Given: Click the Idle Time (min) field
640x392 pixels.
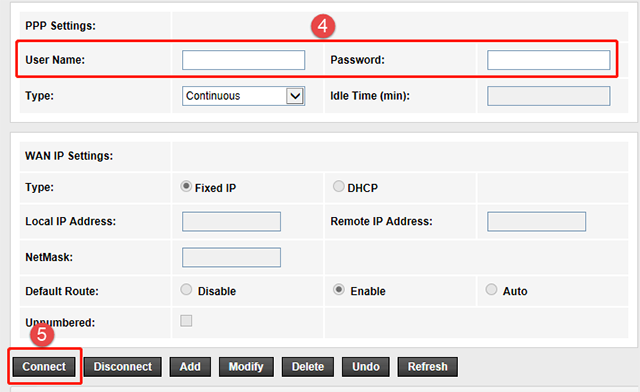Looking at the screenshot, I should click(x=549, y=96).
